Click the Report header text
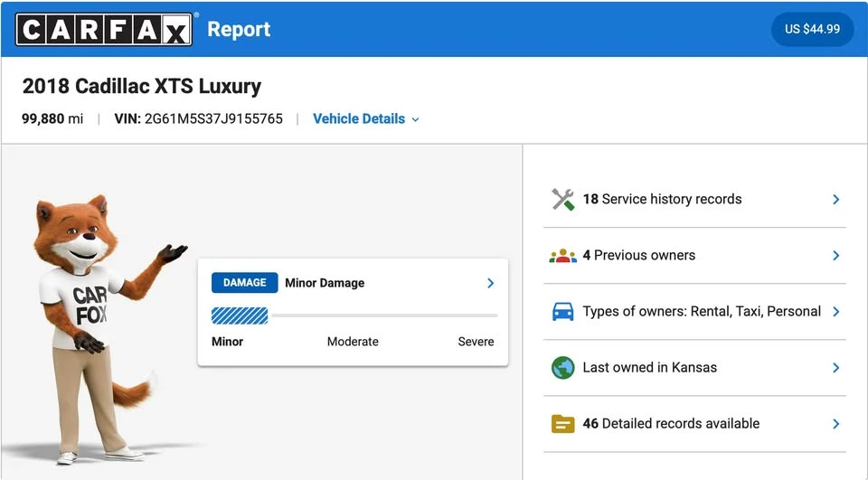868x480 pixels. tap(239, 29)
